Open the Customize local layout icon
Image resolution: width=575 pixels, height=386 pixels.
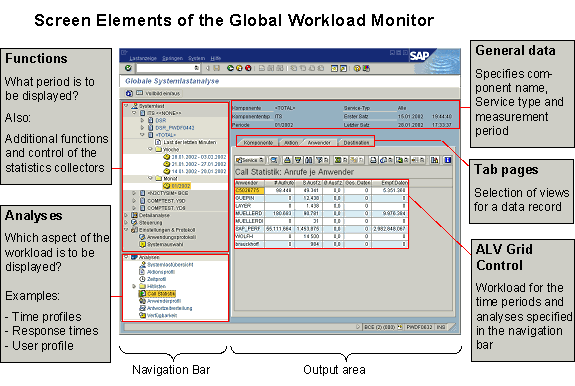pyautogui.click(x=366, y=68)
